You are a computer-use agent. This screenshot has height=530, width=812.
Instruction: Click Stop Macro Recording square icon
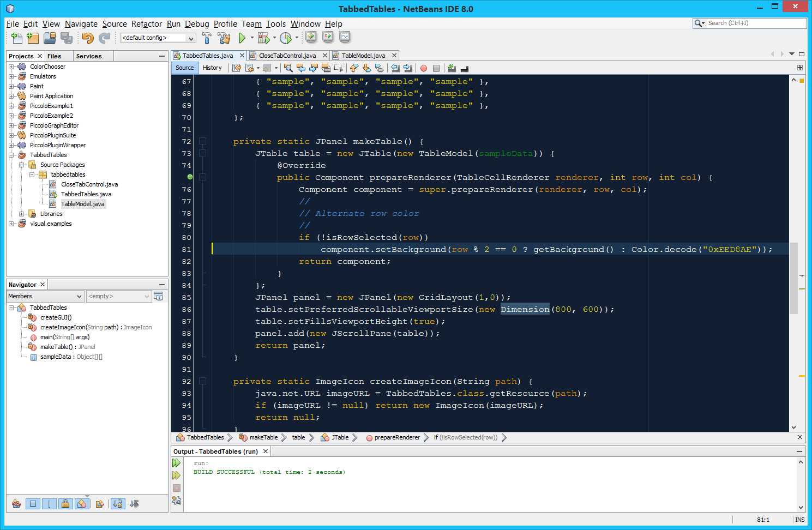coord(436,68)
